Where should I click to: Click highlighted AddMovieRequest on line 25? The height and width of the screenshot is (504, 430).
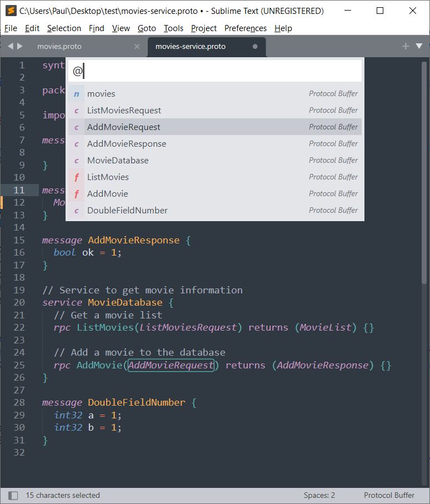(x=171, y=365)
